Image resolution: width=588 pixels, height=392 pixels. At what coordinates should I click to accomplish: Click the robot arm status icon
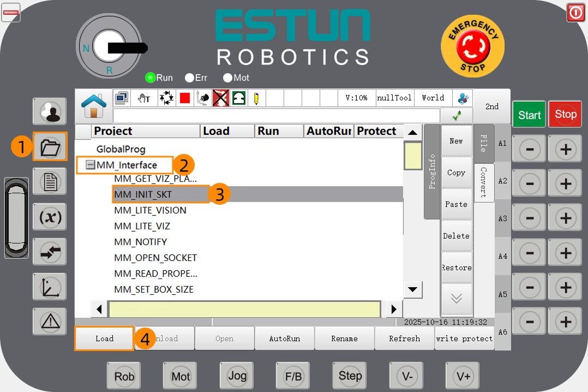point(202,98)
